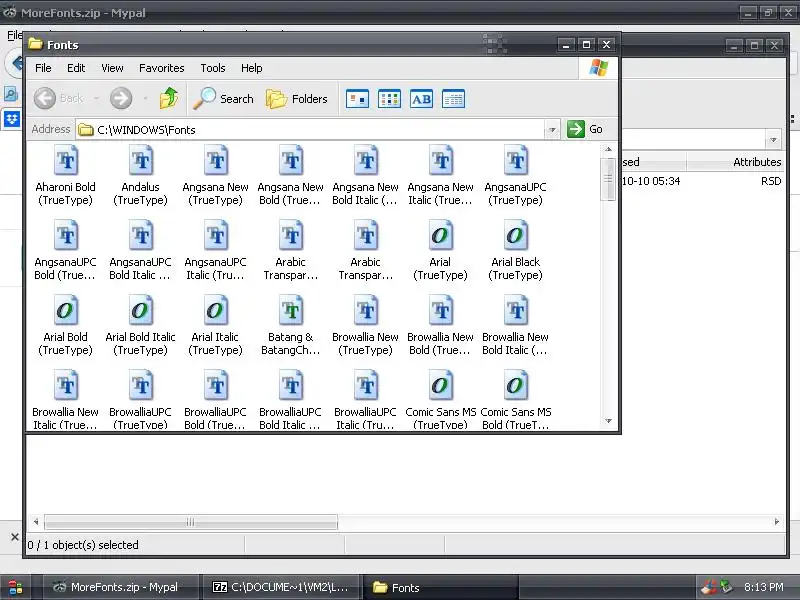Screen dimensions: 800x600
Task: Select Browallia New Bold font icon
Action: (441, 310)
